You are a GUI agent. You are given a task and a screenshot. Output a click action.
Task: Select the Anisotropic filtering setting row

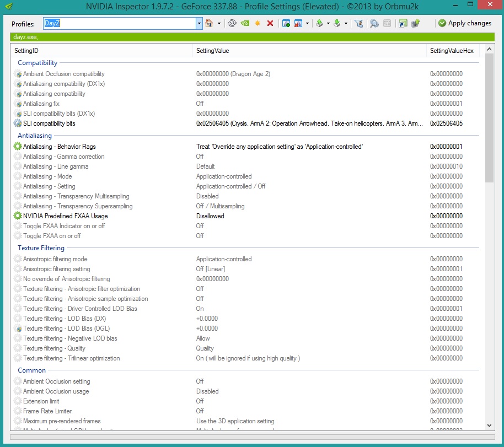pos(248,269)
